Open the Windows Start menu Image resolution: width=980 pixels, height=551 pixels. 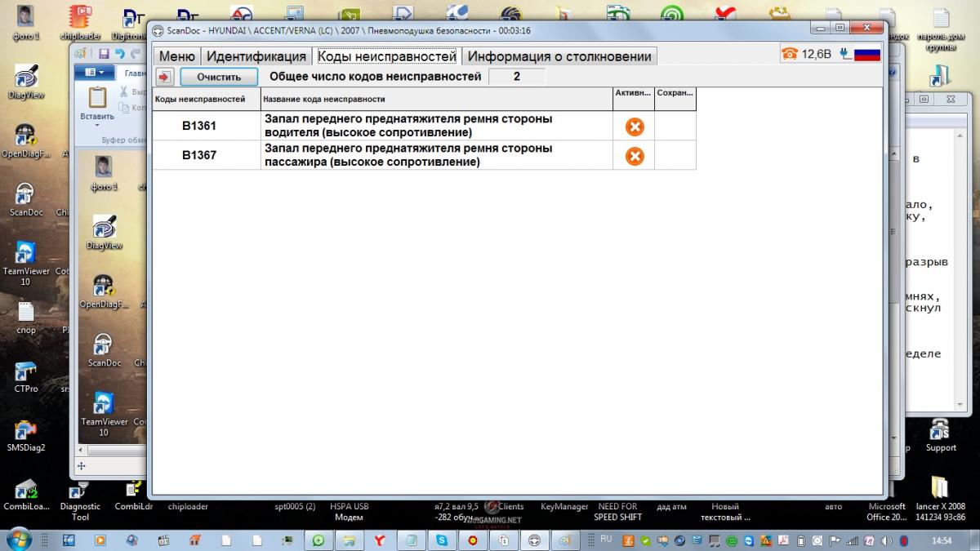(20, 540)
